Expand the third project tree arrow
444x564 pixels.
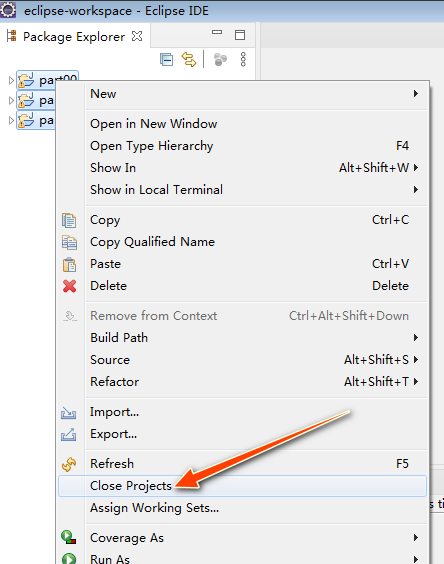tap(11, 120)
